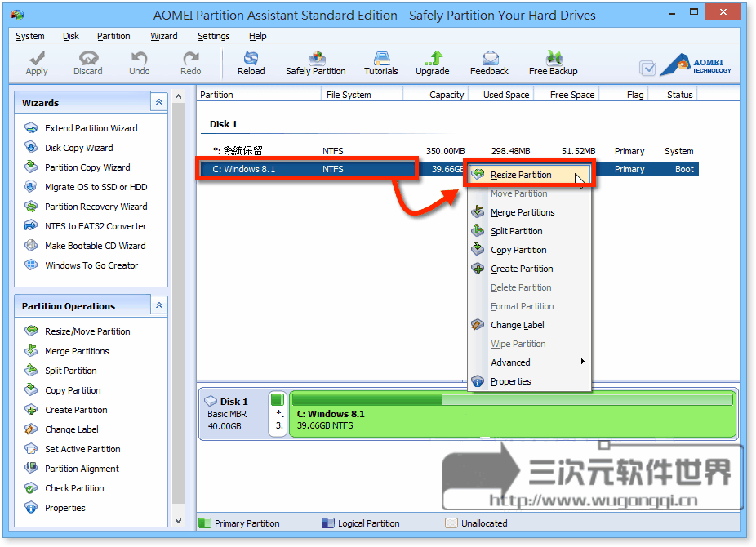Choose Resize Partition from context menu
This screenshot has height=547, width=756.
pos(529,175)
